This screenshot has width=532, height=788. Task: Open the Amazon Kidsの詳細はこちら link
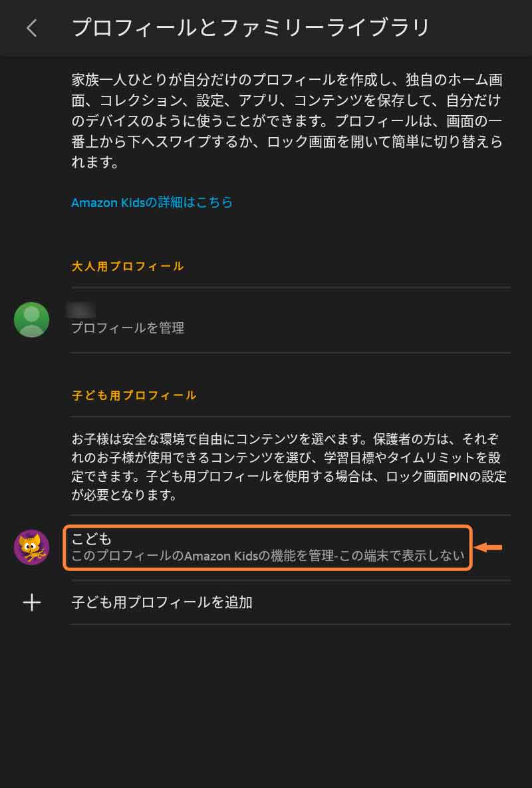[x=152, y=202]
